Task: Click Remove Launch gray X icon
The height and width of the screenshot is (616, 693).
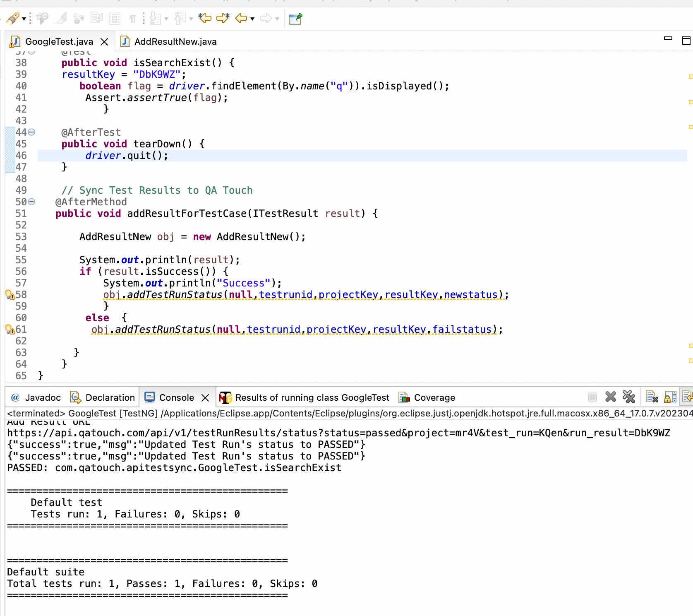Action: point(611,397)
